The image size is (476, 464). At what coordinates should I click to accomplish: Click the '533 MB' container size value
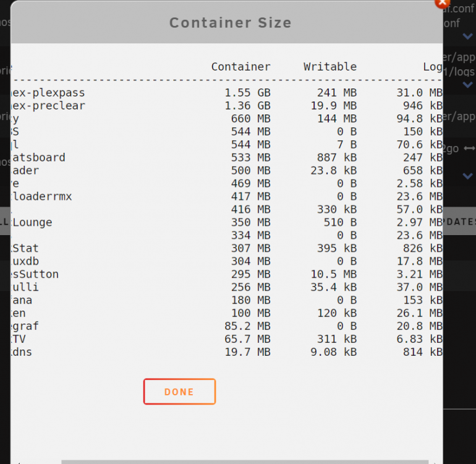[251, 157]
